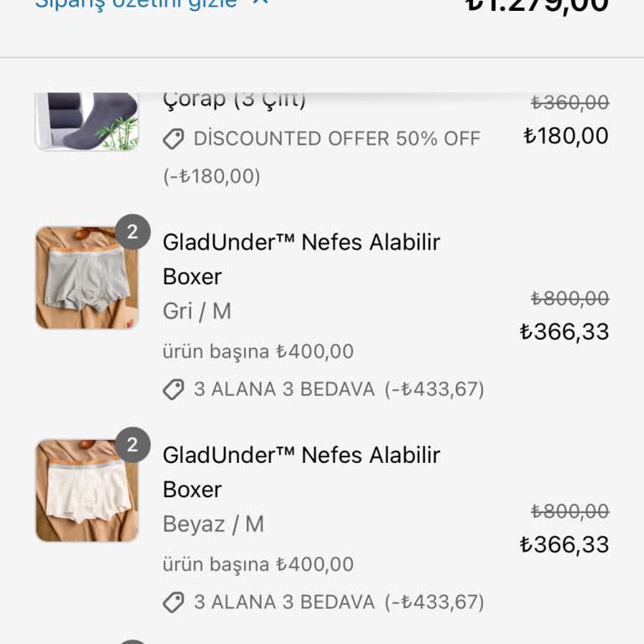Tap the quantity badge on the gray boxer thumbnail
This screenshot has width=644, height=644.
(132, 232)
